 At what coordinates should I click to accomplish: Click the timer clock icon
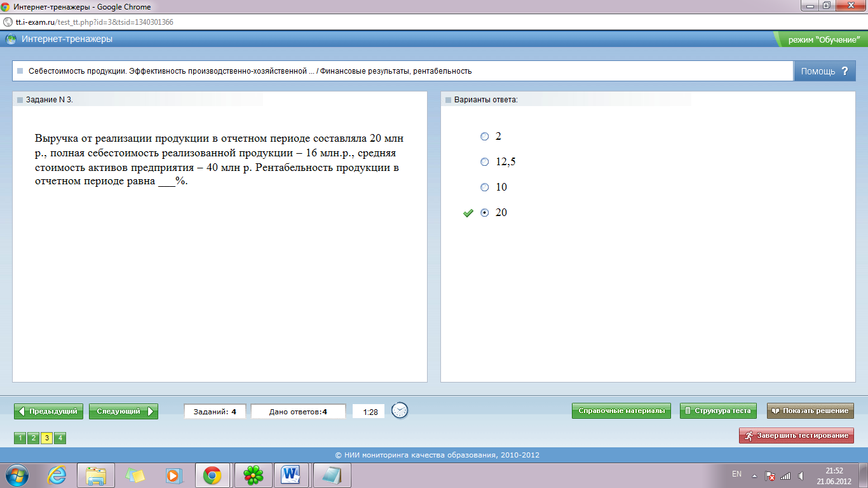pos(400,410)
